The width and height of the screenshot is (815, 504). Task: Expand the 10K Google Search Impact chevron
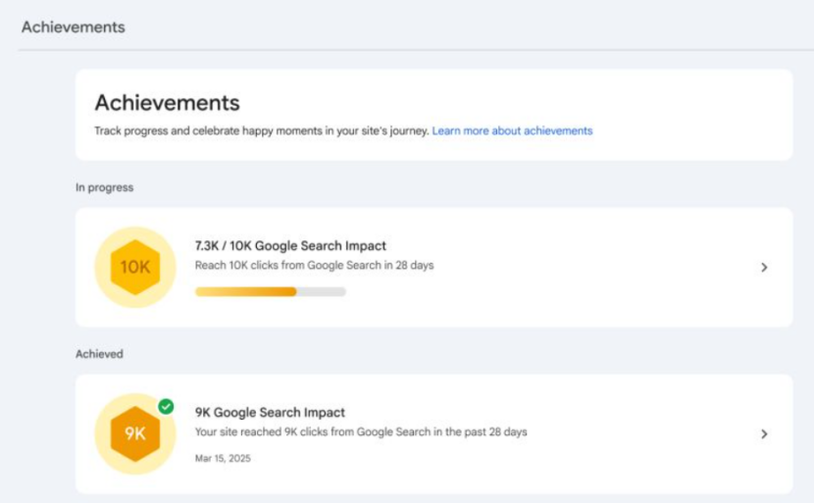click(x=764, y=268)
